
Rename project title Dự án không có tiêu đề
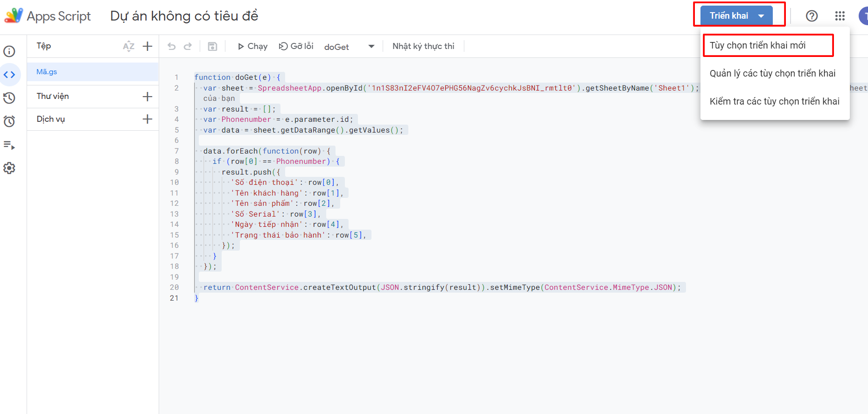pyautogui.click(x=184, y=16)
